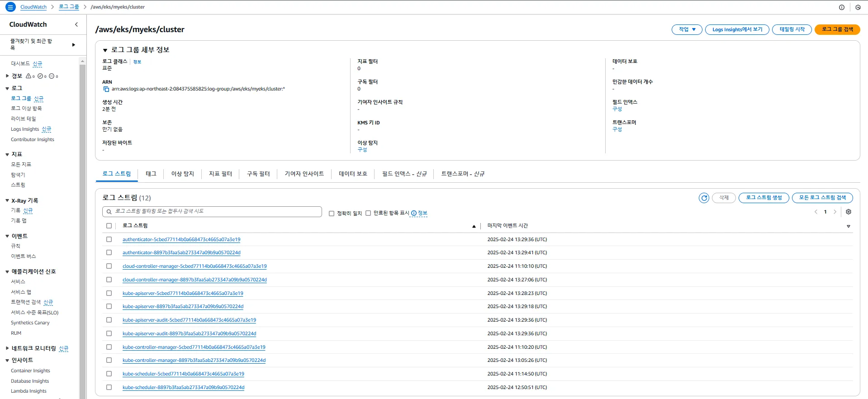The width and height of the screenshot is (868, 399).
Task: Open Synthetics Canary in sidebar
Action: coord(30,323)
